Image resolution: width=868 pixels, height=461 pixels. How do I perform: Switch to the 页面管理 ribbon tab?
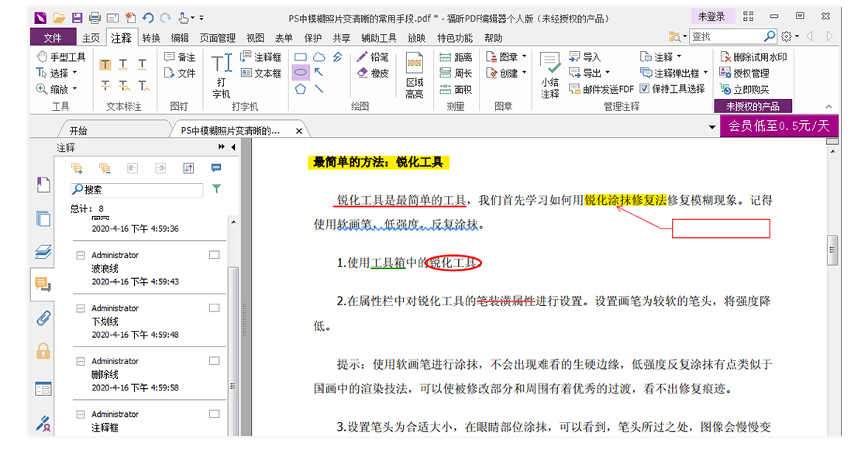[x=218, y=38]
